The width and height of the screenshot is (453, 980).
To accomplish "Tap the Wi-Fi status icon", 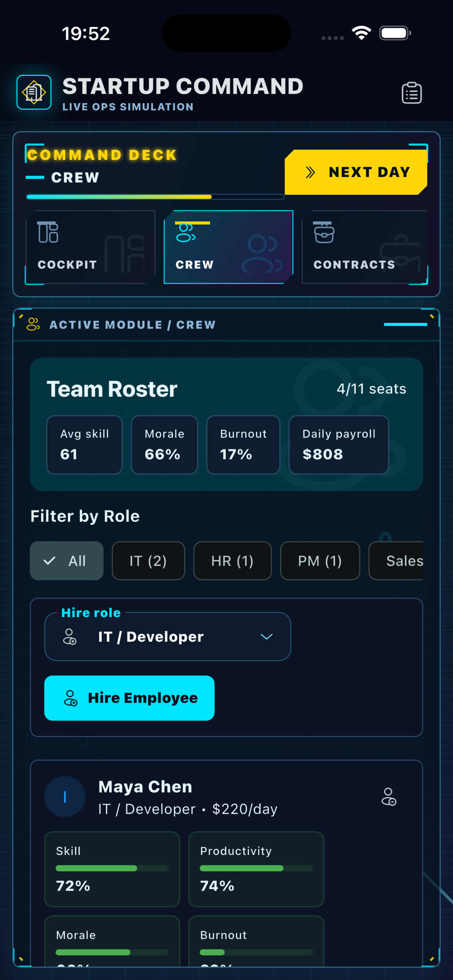I will pyautogui.click(x=361, y=33).
